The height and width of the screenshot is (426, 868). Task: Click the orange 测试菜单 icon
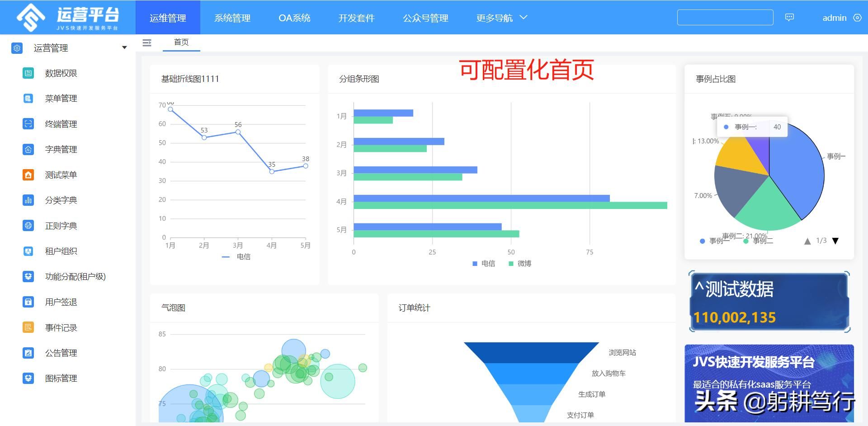coord(28,175)
